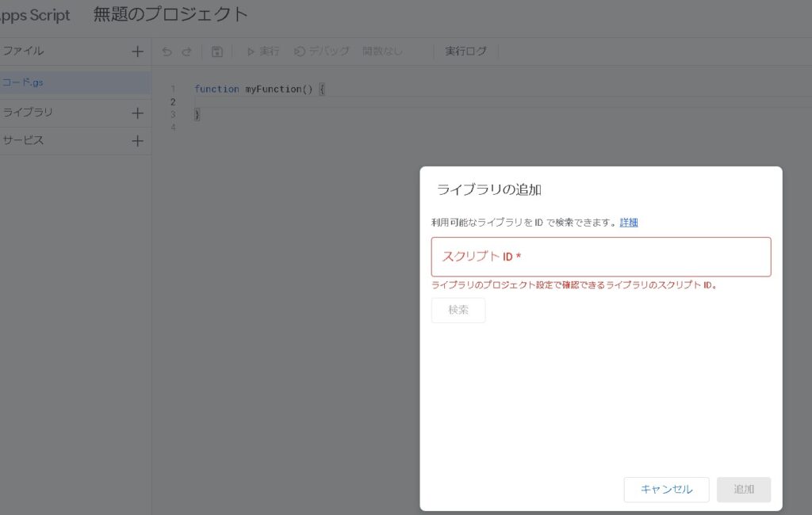
Task: Click line number 2 in editor
Action: pyautogui.click(x=173, y=101)
